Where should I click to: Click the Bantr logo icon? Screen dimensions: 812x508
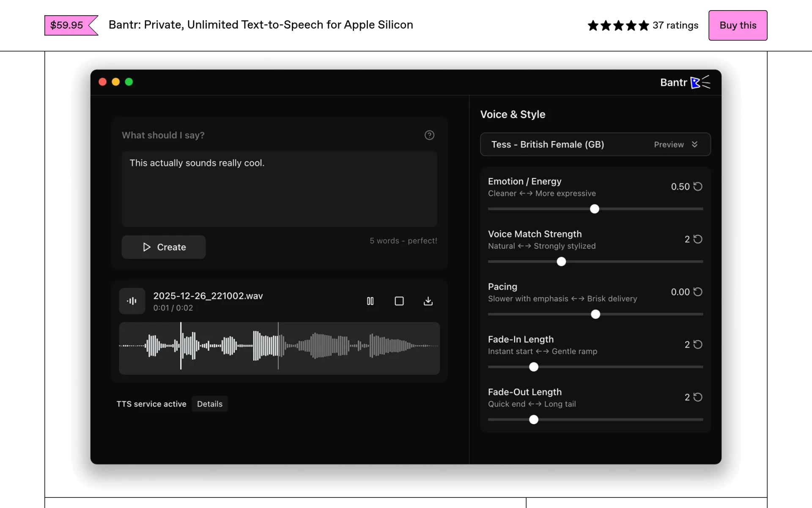click(x=700, y=82)
